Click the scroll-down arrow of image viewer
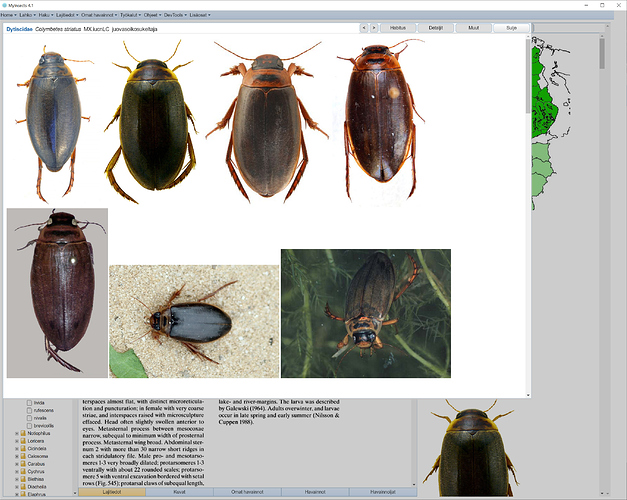This screenshot has height=500, width=627. (x=528, y=395)
